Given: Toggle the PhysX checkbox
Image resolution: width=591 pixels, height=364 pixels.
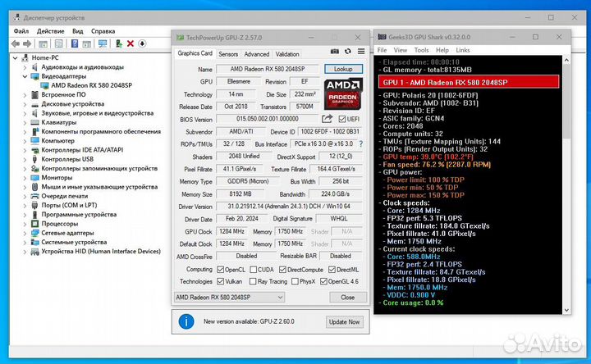Looking at the screenshot, I should coord(295,281).
